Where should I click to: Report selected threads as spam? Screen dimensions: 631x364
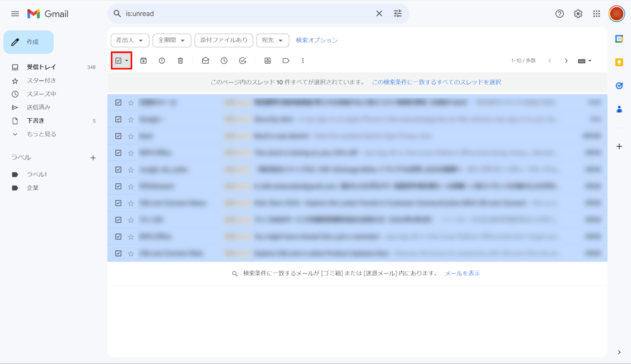pos(162,61)
